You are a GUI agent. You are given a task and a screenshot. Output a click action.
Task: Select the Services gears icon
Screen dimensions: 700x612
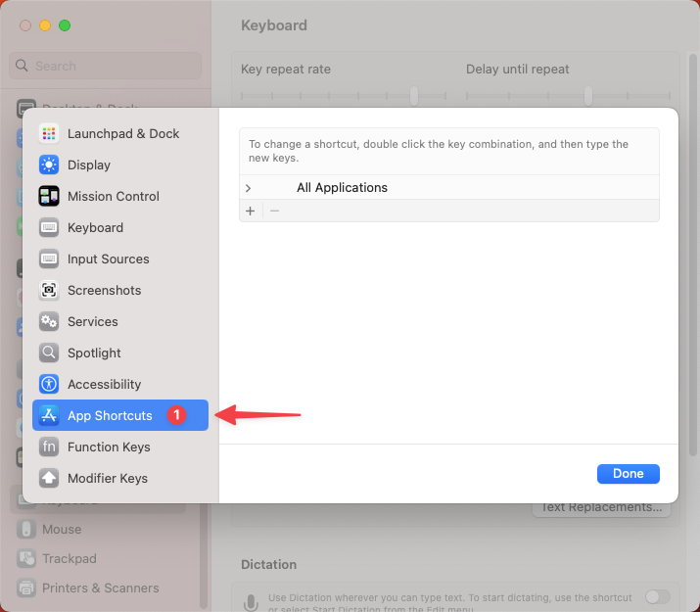pos(49,321)
